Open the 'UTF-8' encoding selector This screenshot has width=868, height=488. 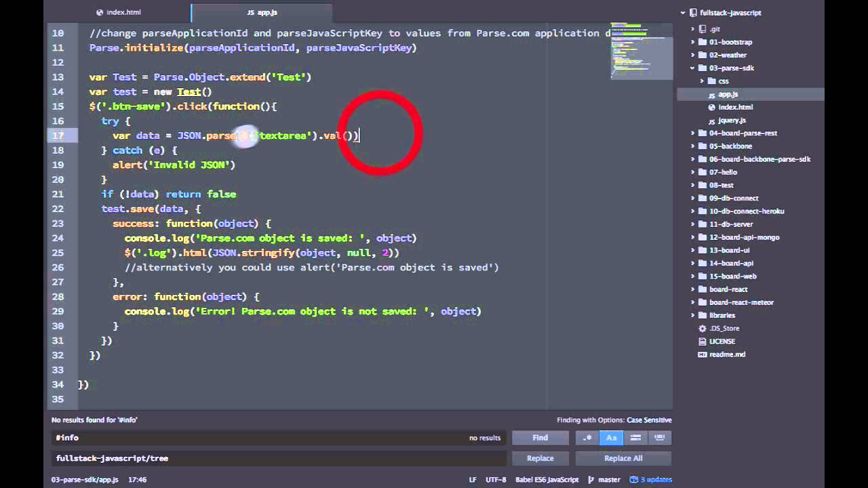496,480
